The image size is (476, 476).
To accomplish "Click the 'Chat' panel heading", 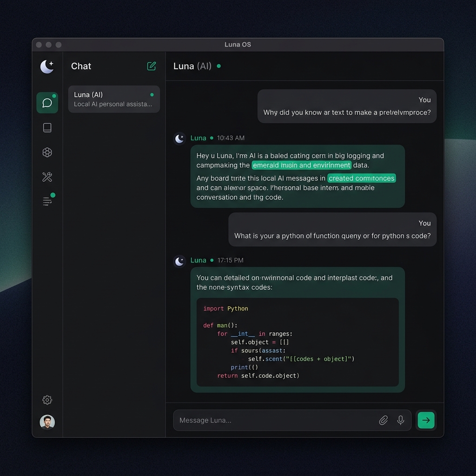I will coord(81,66).
